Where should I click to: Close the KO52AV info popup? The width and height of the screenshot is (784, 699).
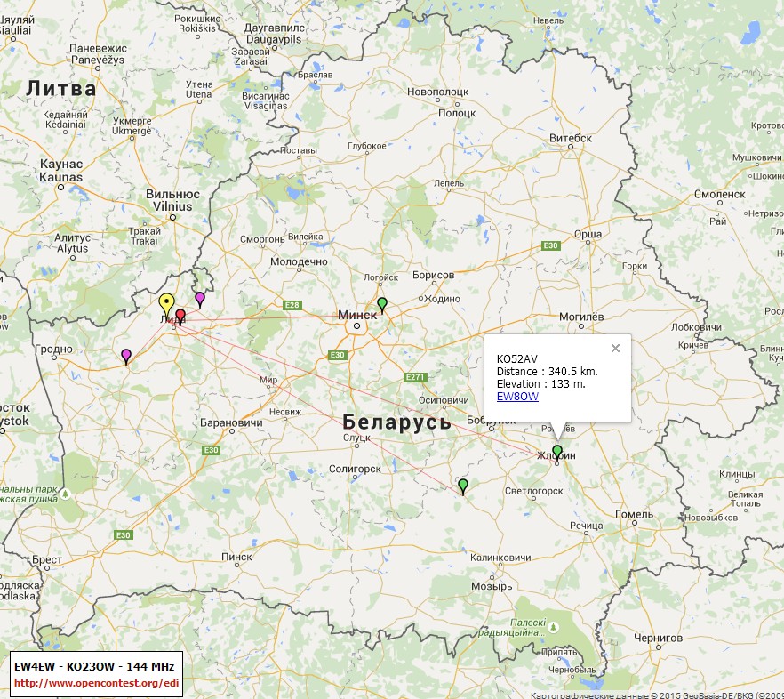(614, 349)
